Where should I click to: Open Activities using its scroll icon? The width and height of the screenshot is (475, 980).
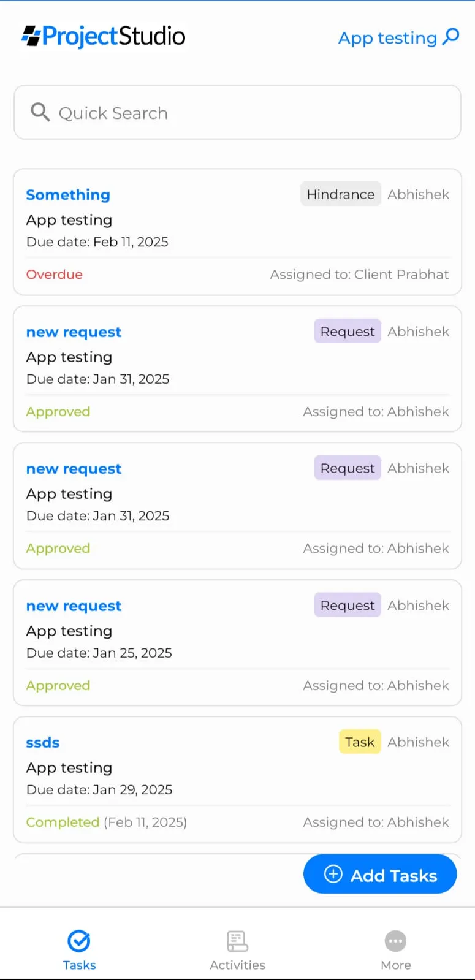point(237,941)
